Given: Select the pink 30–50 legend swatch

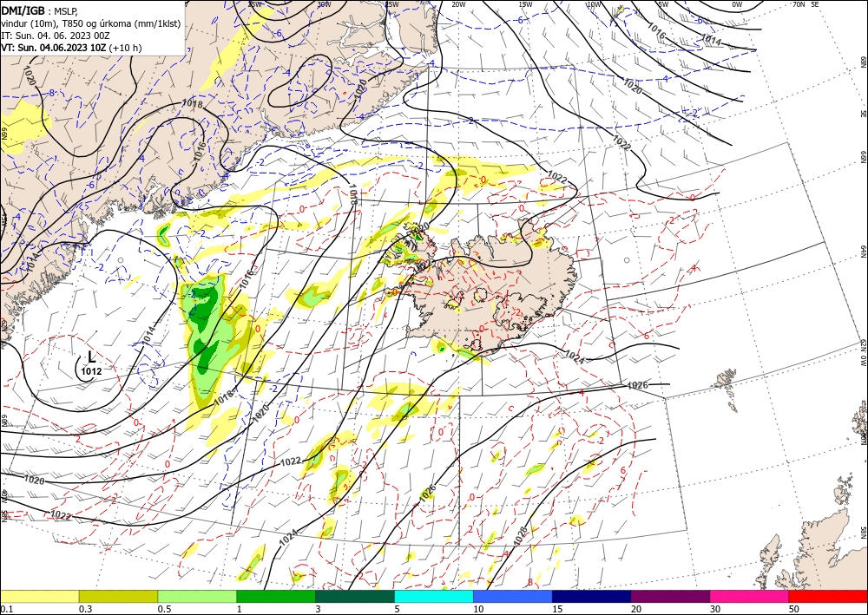Looking at the screenshot, I should point(750,596).
